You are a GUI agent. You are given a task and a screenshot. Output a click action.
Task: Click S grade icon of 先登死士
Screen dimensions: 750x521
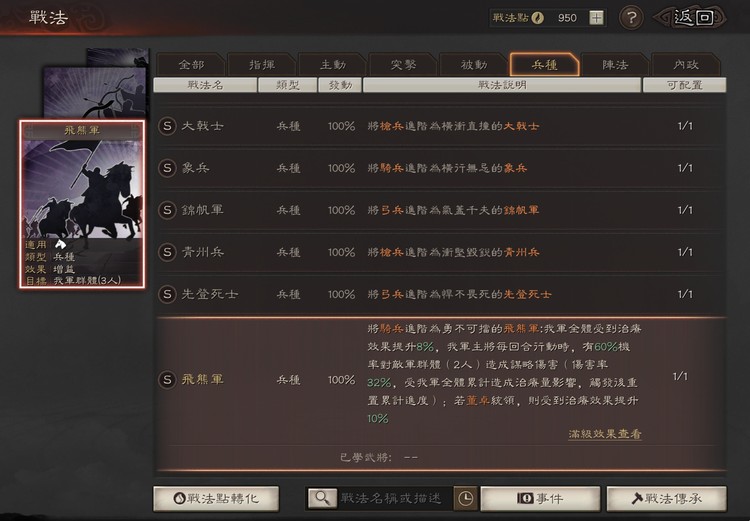[167, 294]
